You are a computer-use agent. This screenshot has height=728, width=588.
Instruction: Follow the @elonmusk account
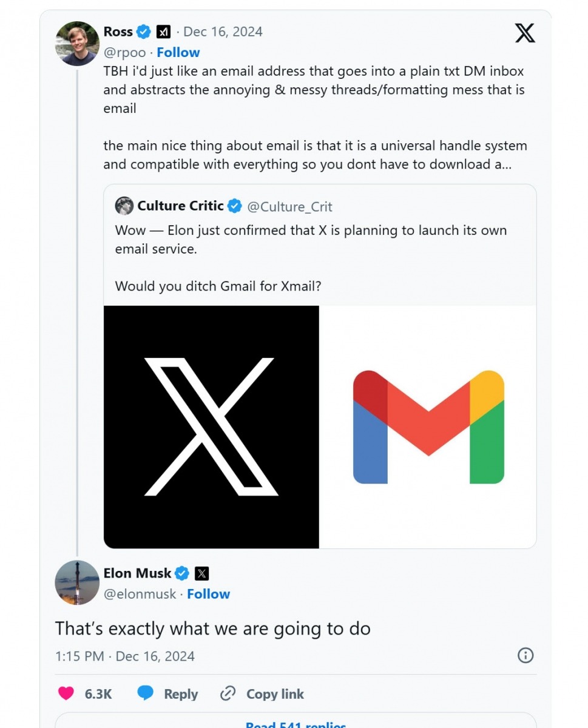tap(208, 594)
